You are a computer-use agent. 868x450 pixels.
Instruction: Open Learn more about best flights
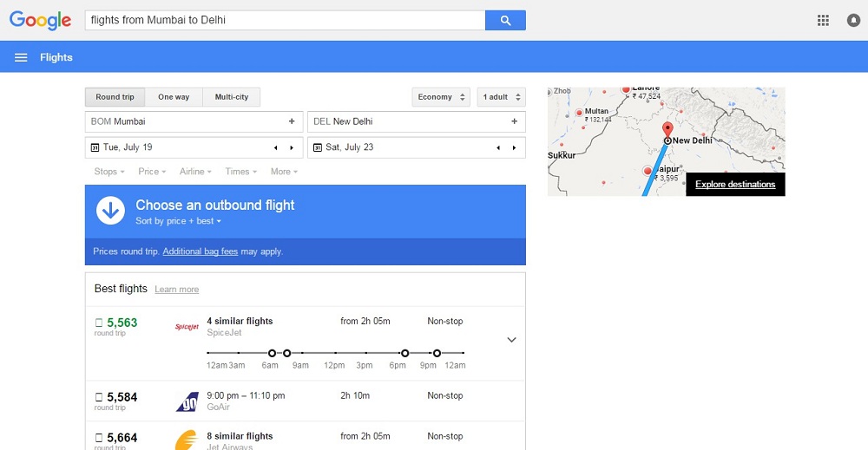pos(176,290)
